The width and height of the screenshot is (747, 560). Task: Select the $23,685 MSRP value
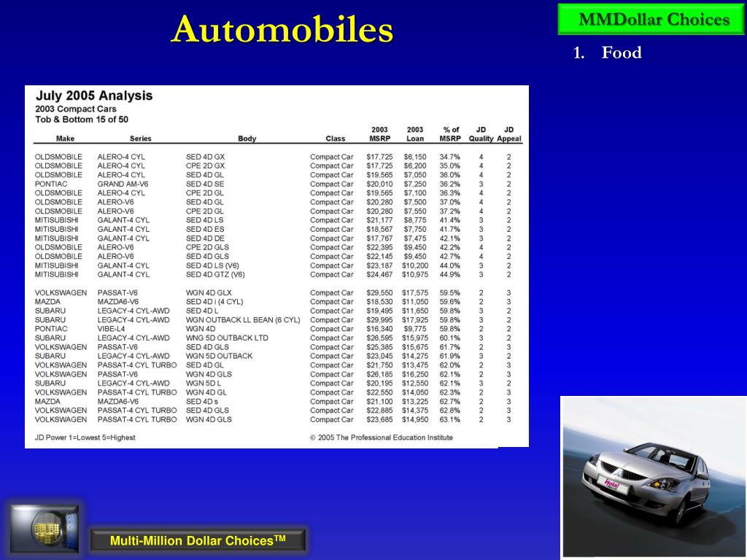(x=379, y=419)
